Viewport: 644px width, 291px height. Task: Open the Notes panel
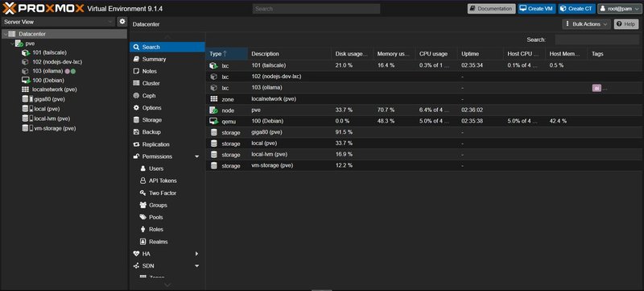pyautogui.click(x=167, y=71)
